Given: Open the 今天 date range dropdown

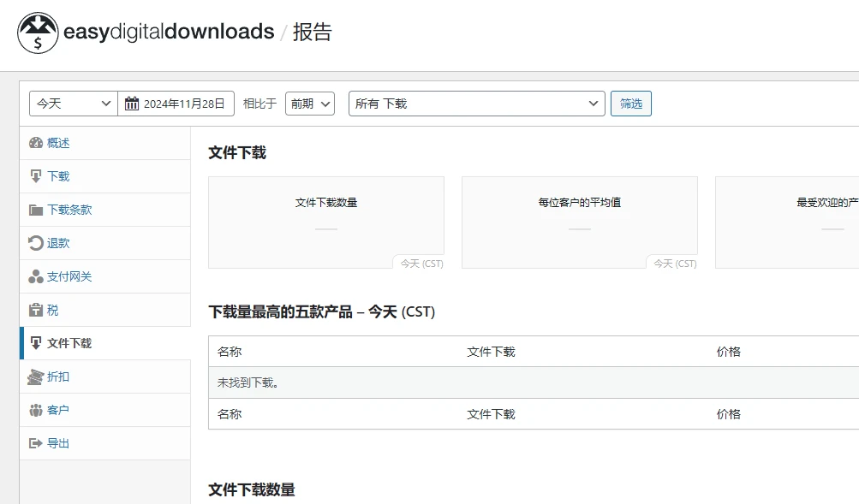Looking at the screenshot, I should click(x=72, y=103).
